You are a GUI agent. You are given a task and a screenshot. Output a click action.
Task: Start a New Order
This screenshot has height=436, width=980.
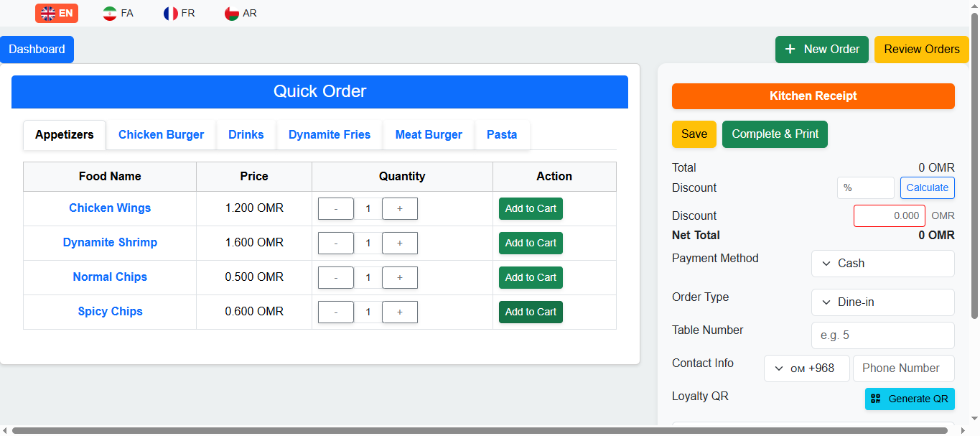coord(821,50)
